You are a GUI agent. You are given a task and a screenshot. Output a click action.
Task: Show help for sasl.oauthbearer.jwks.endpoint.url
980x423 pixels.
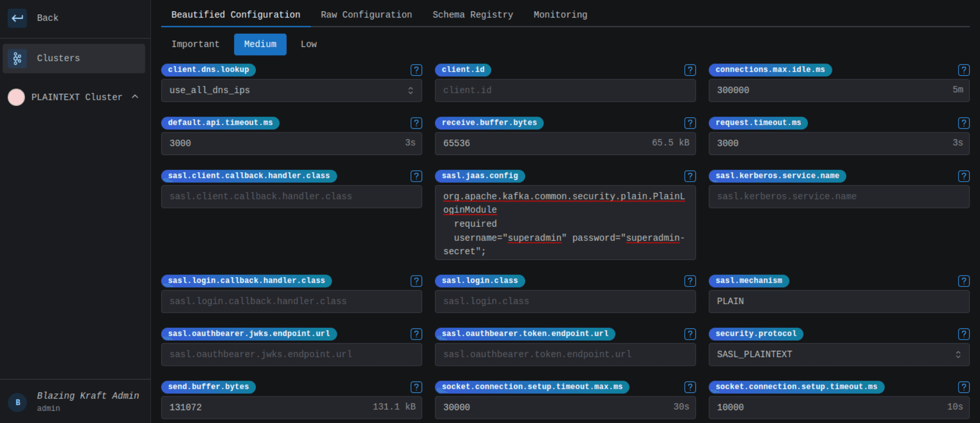pyautogui.click(x=417, y=335)
